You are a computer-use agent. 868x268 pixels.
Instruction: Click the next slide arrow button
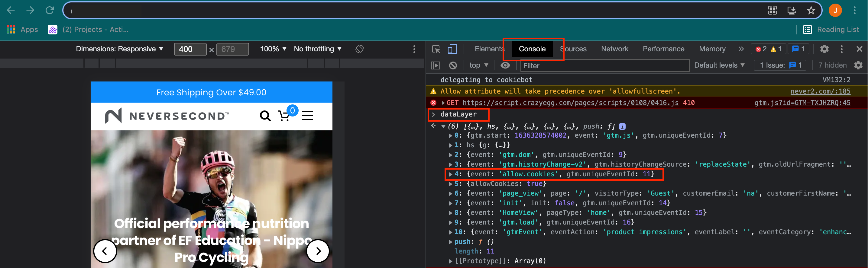(318, 251)
